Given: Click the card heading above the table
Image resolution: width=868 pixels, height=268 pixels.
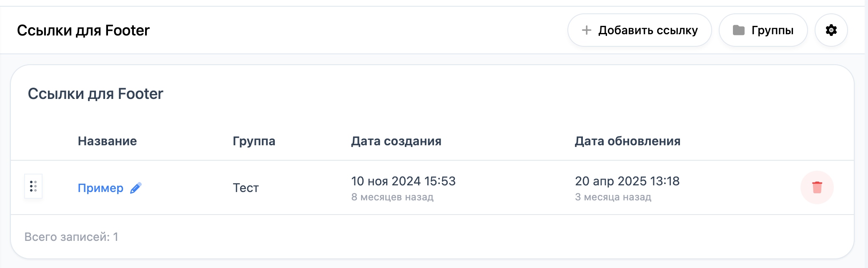Looking at the screenshot, I should click(x=95, y=94).
